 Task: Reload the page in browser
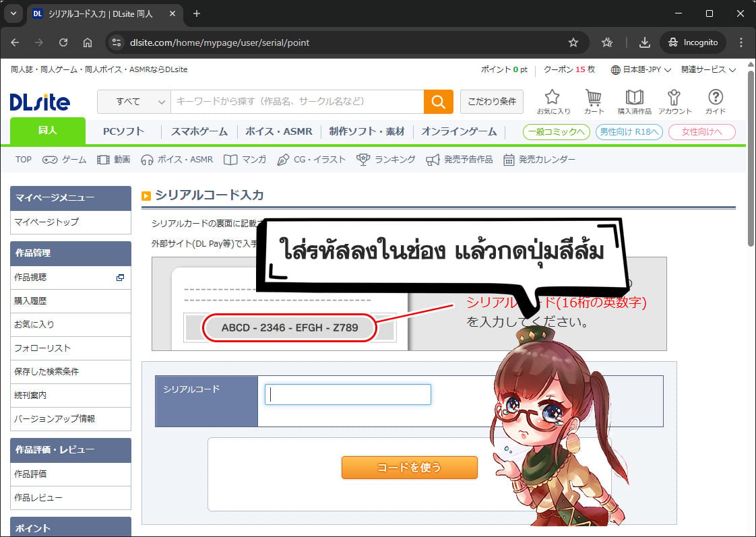click(63, 42)
